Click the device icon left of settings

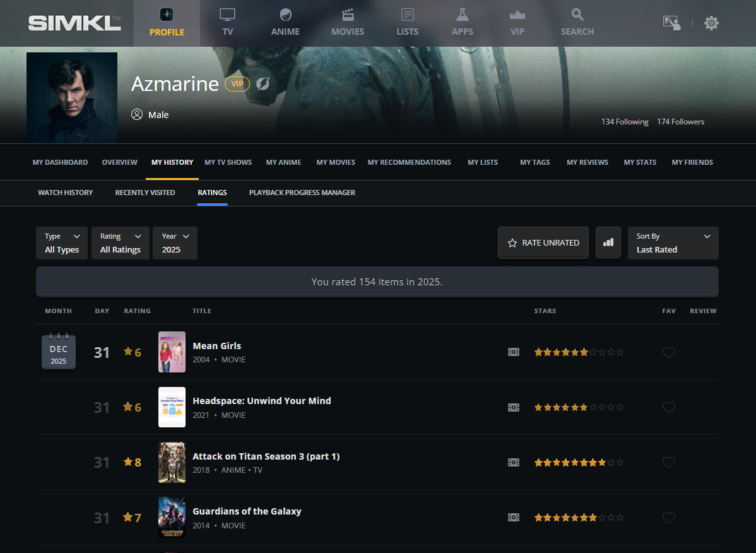(671, 23)
